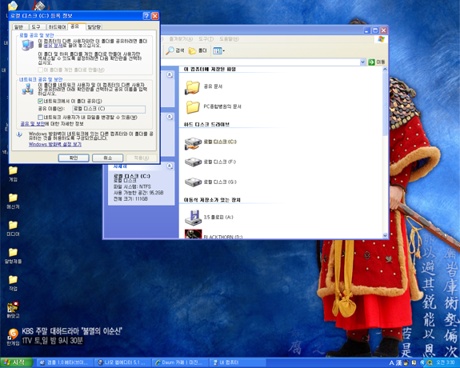Click the 이동식 저장소가 있는 장치 group header
The image size is (460, 368).
[212, 200]
